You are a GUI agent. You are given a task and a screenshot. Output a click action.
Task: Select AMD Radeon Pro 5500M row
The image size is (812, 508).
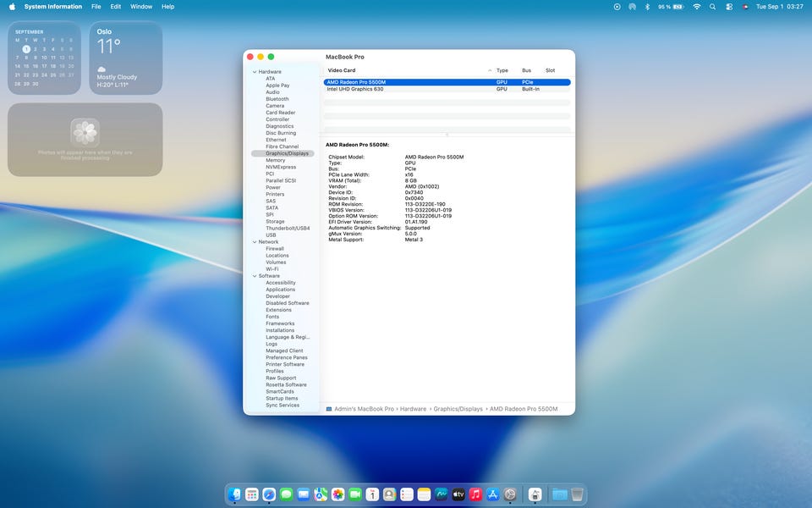(x=447, y=82)
